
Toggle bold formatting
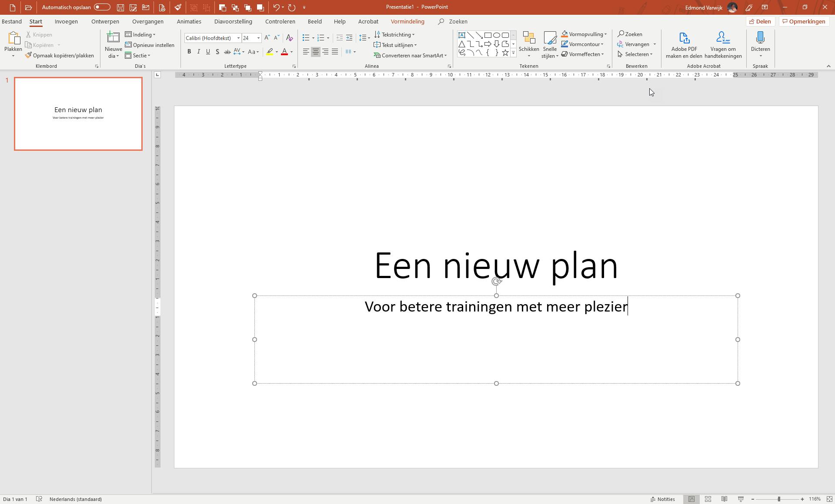(x=189, y=52)
